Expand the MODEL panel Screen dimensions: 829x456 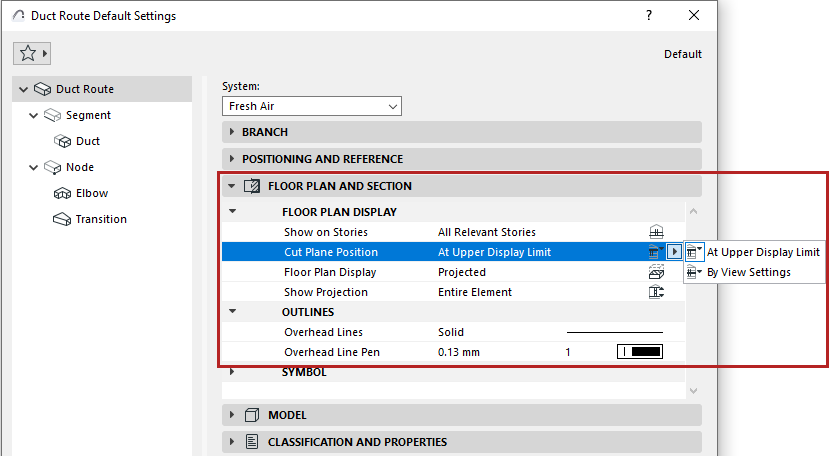232,415
